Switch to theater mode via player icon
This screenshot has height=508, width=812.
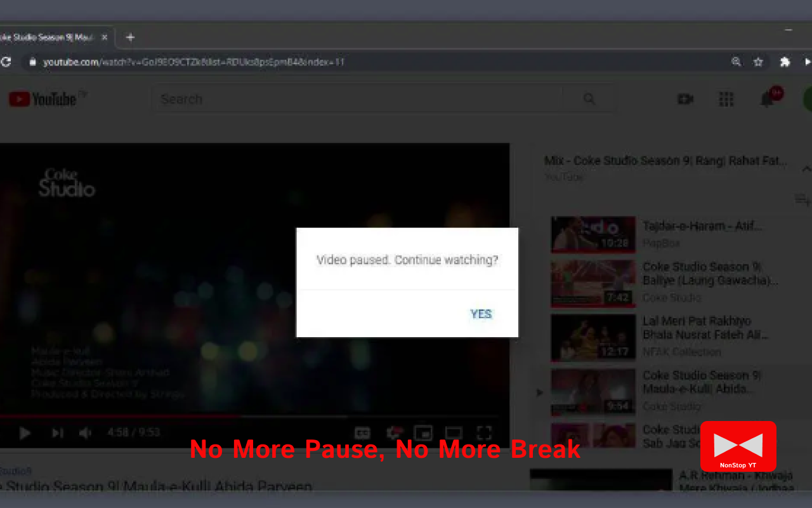tap(453, 432)
